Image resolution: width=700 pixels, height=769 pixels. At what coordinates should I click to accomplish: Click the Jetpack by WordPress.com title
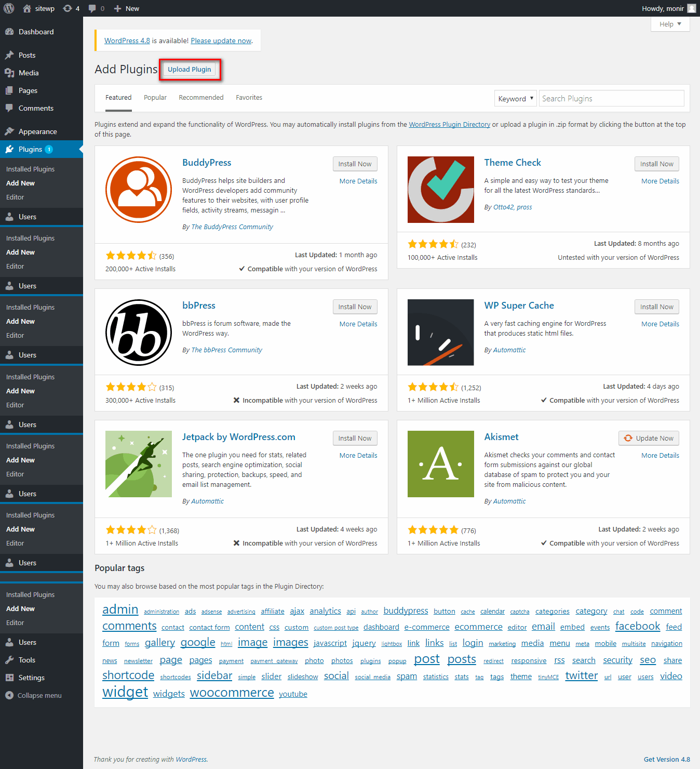pos(239,437)
